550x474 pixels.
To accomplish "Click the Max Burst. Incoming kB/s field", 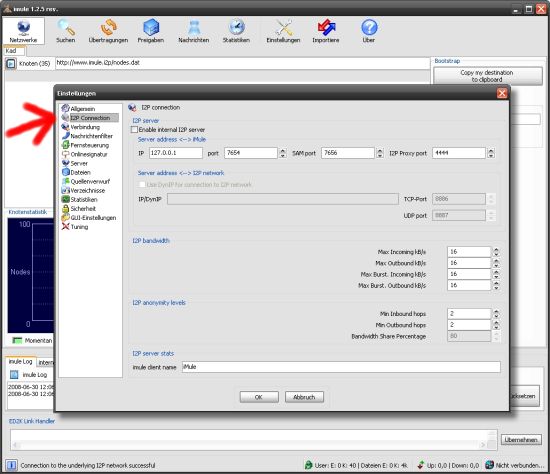I will click(469, 274).
